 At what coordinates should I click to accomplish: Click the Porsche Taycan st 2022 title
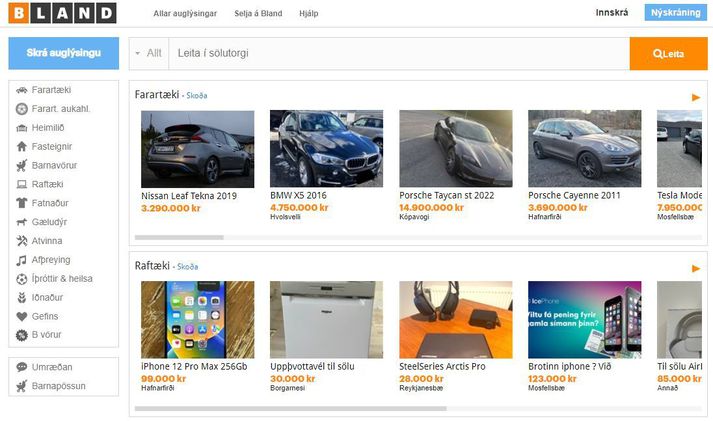coord(447,195)
